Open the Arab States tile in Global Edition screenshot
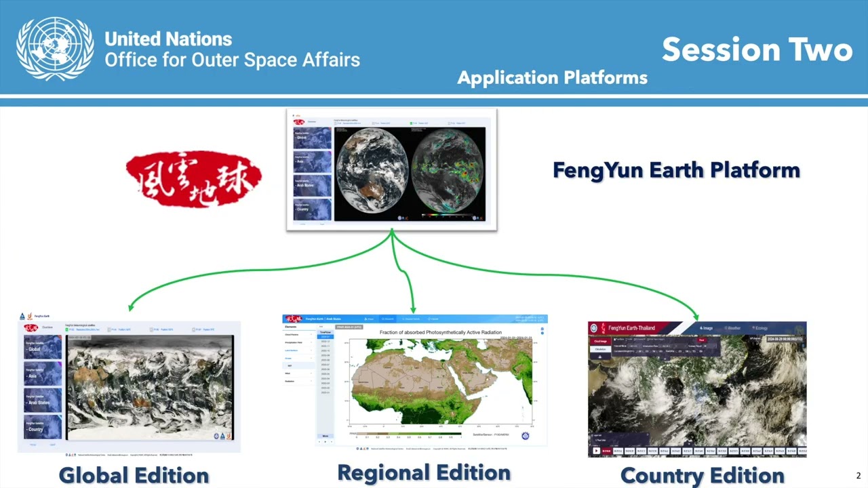The width and height of the screenshot is (868, 488). click(43, 401)
